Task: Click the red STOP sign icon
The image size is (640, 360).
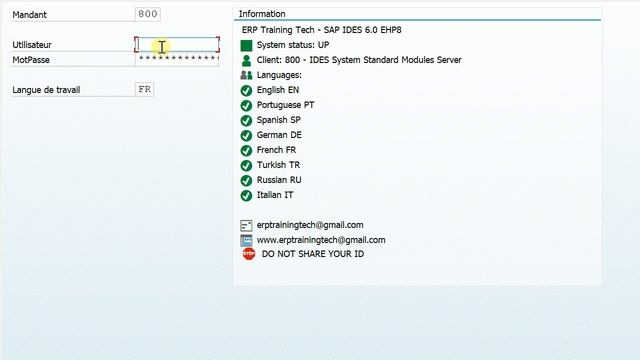Action: (249, 254)
